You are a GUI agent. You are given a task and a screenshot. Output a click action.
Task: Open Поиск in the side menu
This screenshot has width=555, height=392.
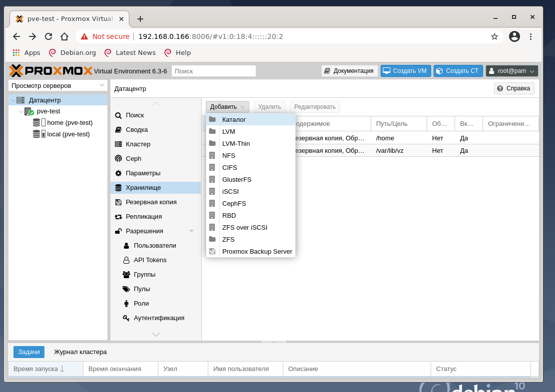coord(156,115)
